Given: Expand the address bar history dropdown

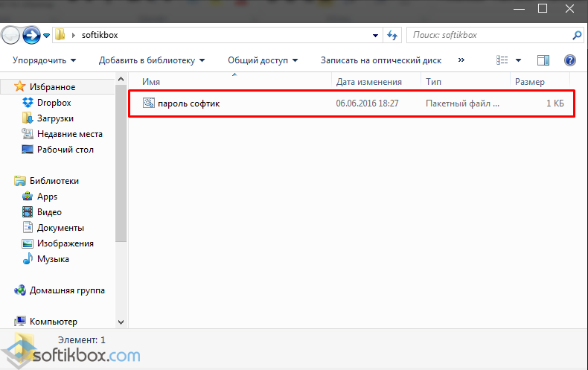Looking at the screenshot, I should tap(376, 35).
